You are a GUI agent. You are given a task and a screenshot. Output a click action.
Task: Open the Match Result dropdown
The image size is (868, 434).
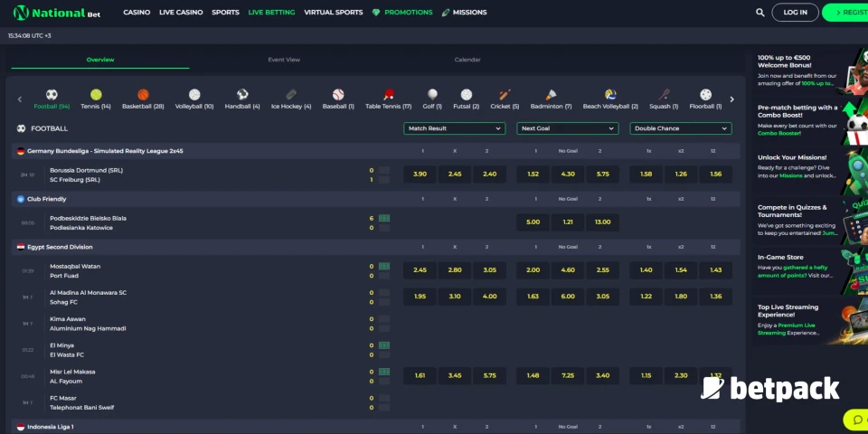(x=454, y=128)
